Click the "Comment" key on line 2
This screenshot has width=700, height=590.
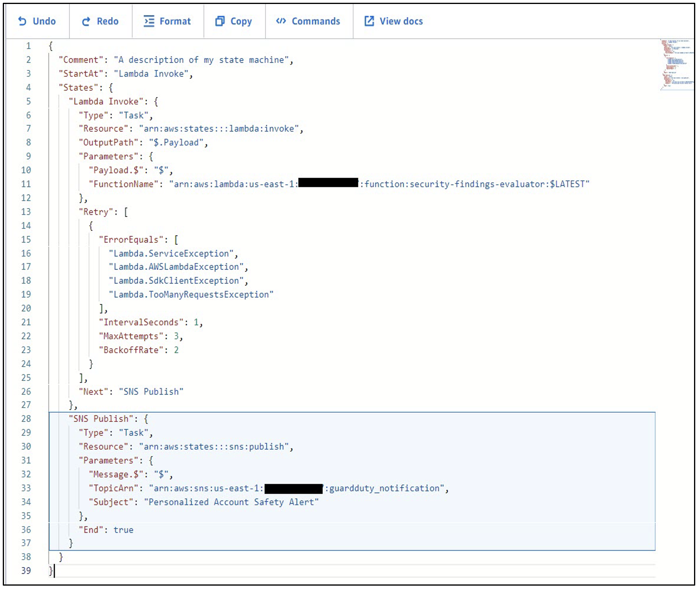[81, 60]
